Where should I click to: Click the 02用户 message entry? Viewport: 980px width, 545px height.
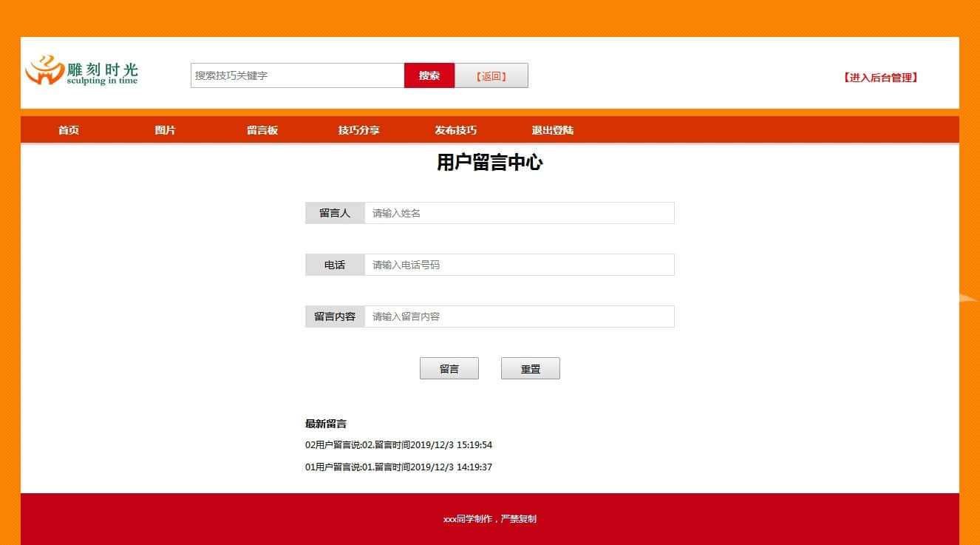[x=398, y=445]
